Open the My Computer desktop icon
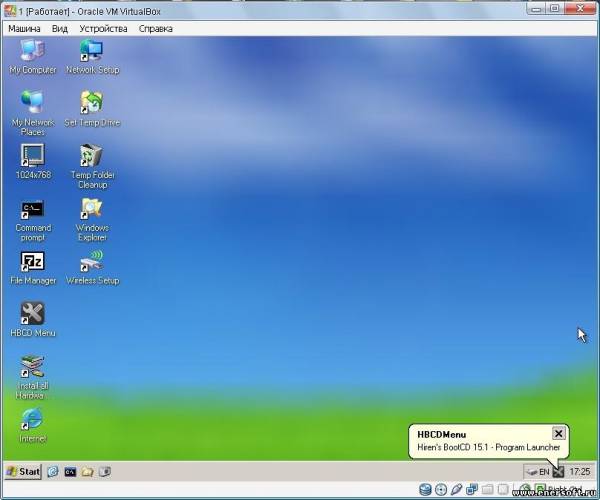 pyautogui.click(x=33, y=57)
